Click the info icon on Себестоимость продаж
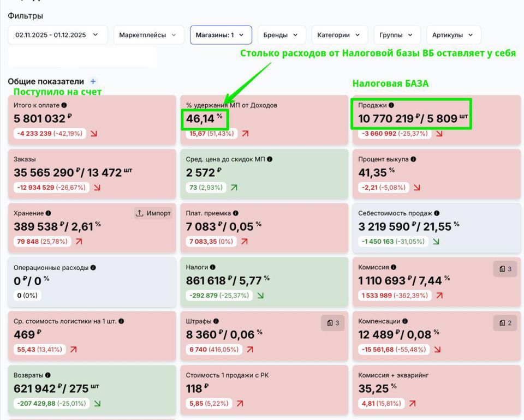524x420 pixels. (x=435, y=213)
